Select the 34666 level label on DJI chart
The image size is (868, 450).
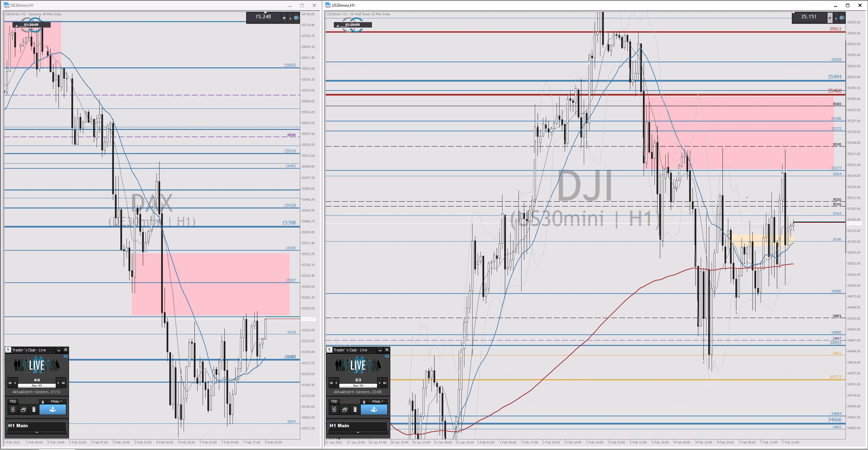pos(835,420)
